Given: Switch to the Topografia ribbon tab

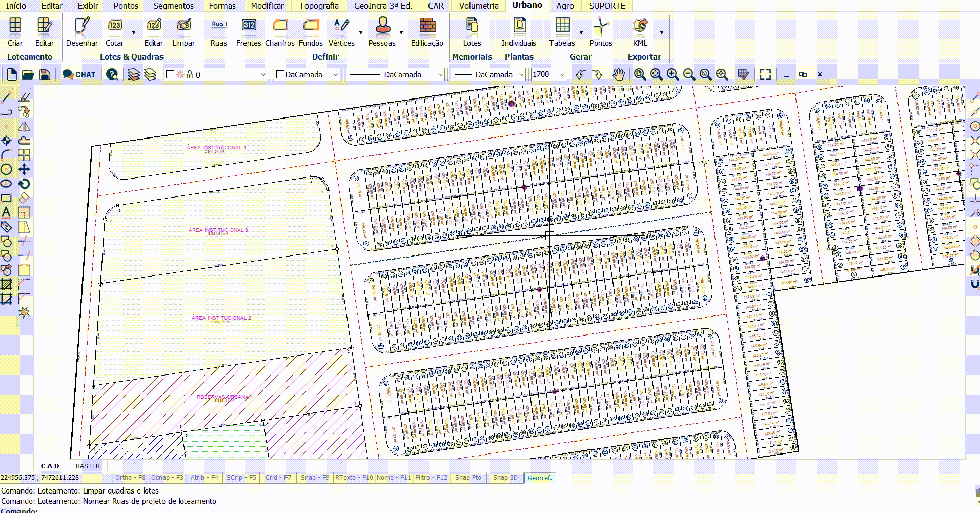Looking at the screenshot, I should coord(319,6).
